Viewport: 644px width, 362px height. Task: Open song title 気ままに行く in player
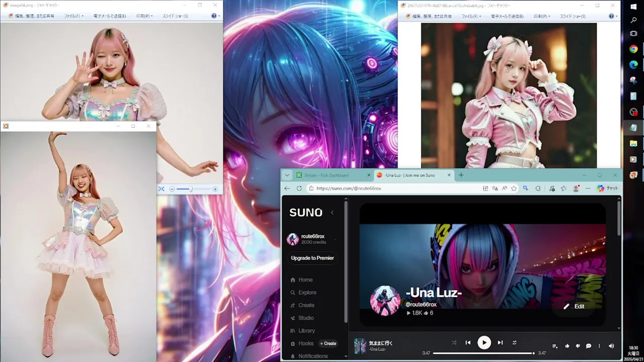pos(380,343)
